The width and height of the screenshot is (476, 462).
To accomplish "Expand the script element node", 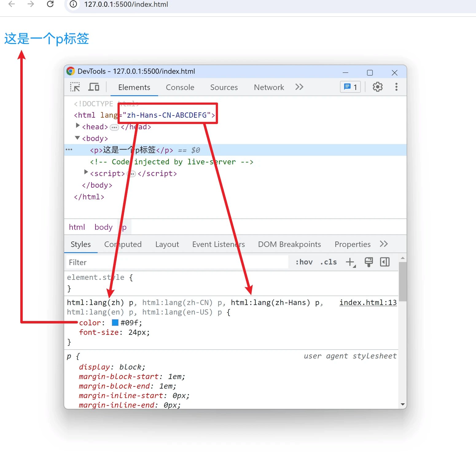I will click(86, 172).
